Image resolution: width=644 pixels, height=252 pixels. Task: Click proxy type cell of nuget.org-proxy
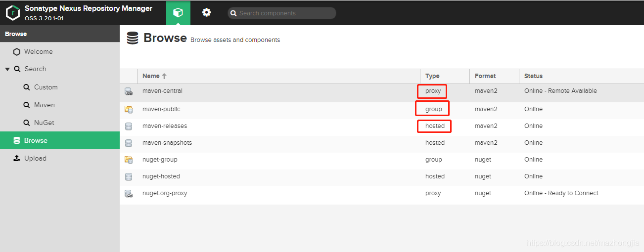(x=433, y=193)
